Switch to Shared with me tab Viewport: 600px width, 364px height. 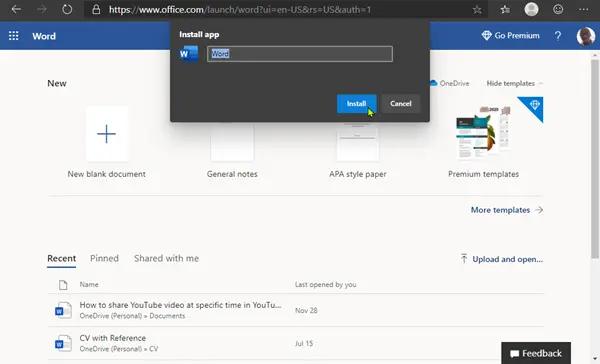pos(166,258)
